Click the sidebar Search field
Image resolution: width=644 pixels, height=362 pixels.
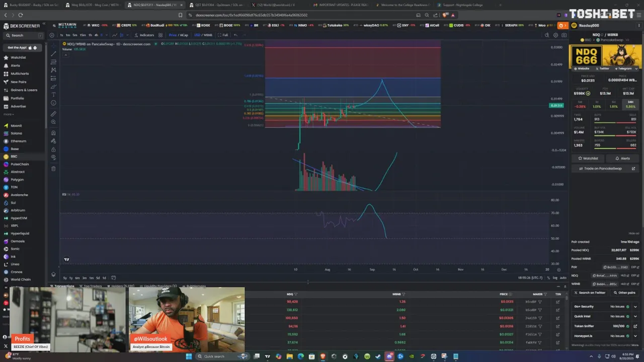[x=24, y=35]
